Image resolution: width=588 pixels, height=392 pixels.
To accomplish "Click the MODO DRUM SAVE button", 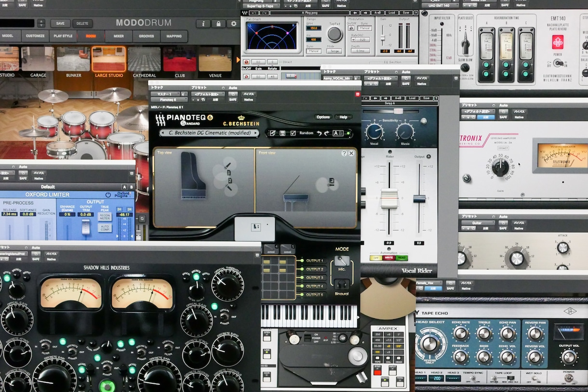I will tap(60, 23).
